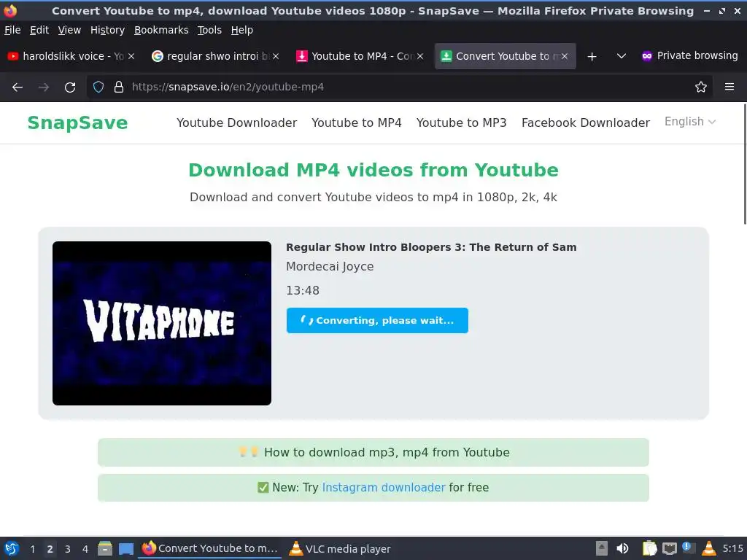Bookmark this page with the star

[x=701, y=87]
